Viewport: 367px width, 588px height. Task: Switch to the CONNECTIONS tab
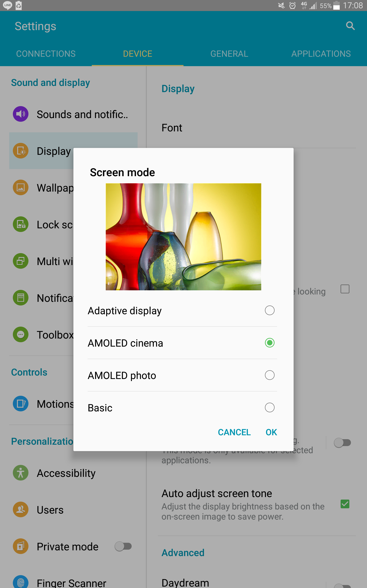(46, 54)
